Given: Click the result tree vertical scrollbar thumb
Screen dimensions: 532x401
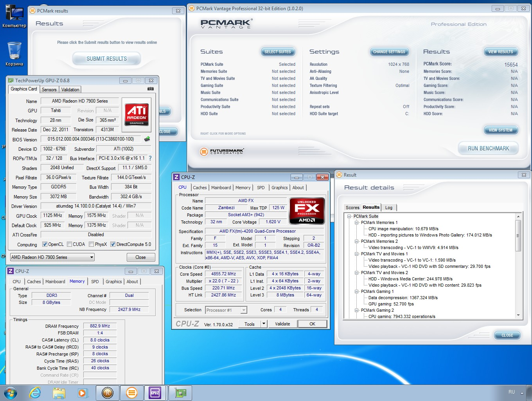Looking at the screenshot, I should [x=518, y=235].
